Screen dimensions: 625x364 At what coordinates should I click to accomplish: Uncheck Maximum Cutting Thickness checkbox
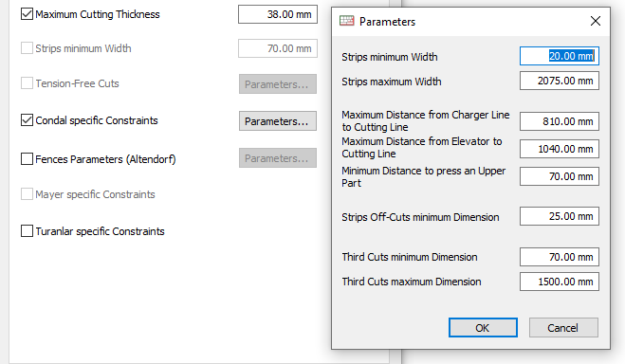click(x=27, y=14)
